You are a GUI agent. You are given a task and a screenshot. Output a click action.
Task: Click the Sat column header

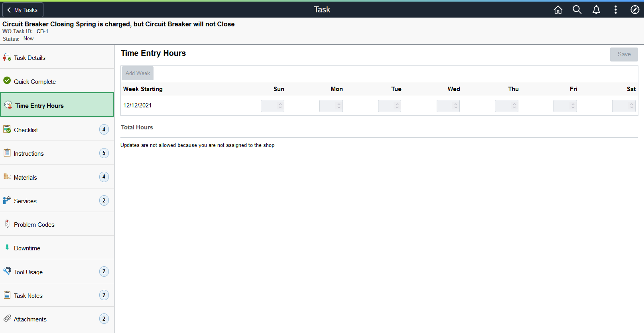click(631, 89)
